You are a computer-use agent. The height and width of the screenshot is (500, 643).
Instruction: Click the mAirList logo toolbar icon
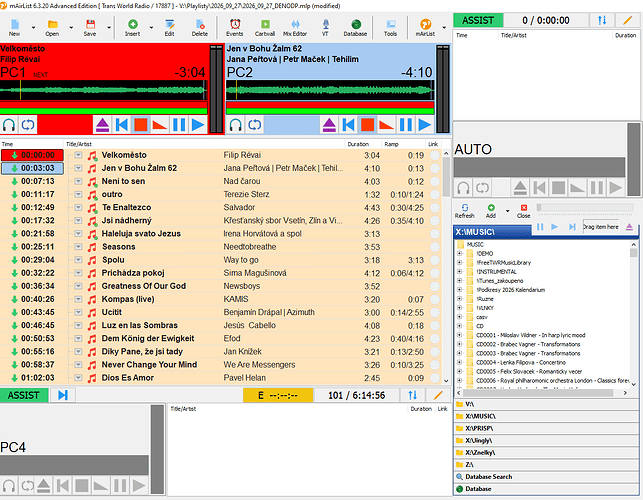tap(425, 27)
